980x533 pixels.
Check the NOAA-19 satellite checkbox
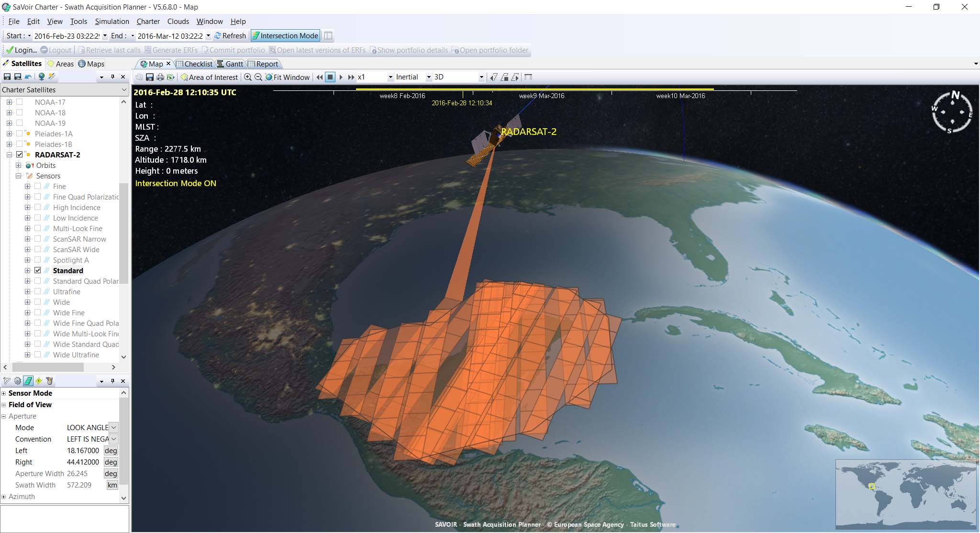(x=20, y=123)
